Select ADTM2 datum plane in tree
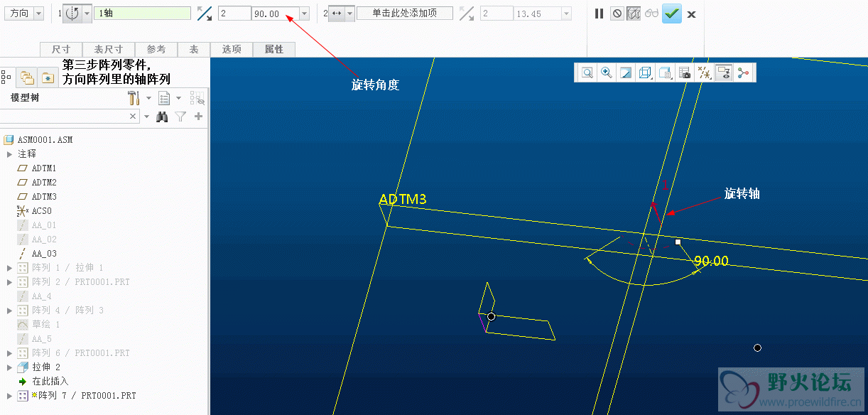The height and width of the screenshot is (415, 868). tap(36, 183)
